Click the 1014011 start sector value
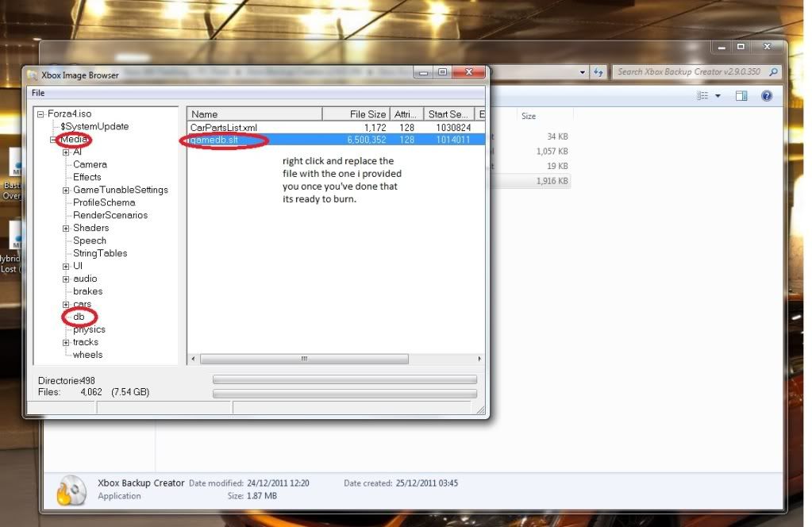 [x=453, y=140]
